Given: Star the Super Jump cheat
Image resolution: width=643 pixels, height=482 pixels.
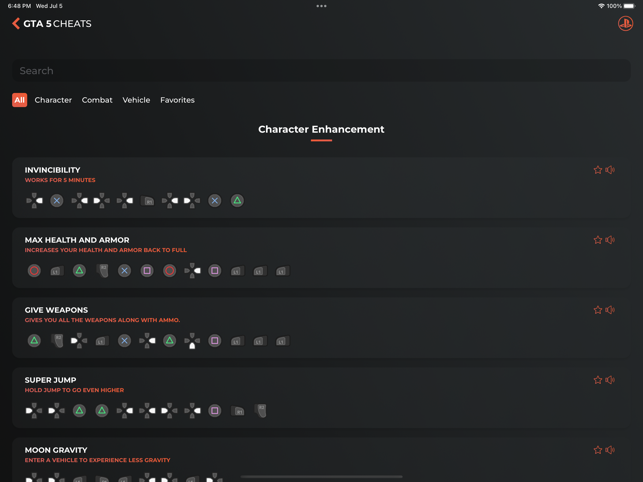Looking at the screenshot, I should [x=597, y=380].
